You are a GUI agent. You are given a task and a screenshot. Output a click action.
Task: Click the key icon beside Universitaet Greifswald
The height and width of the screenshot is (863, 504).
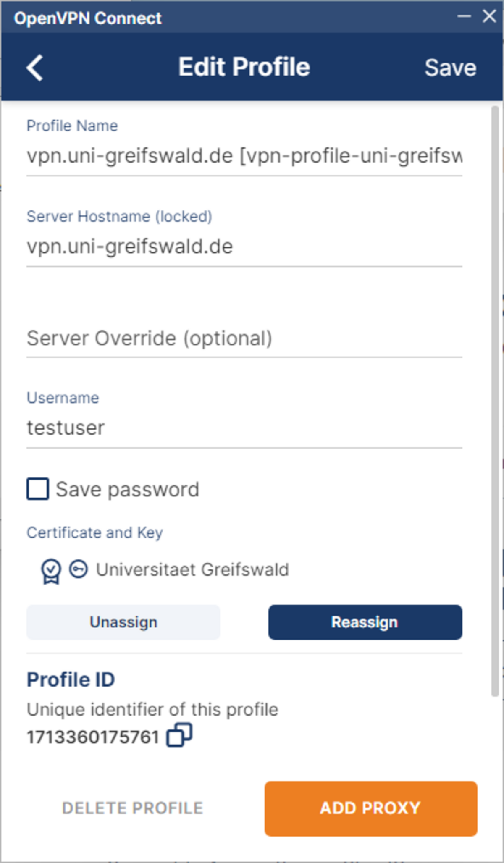[79, 569]
